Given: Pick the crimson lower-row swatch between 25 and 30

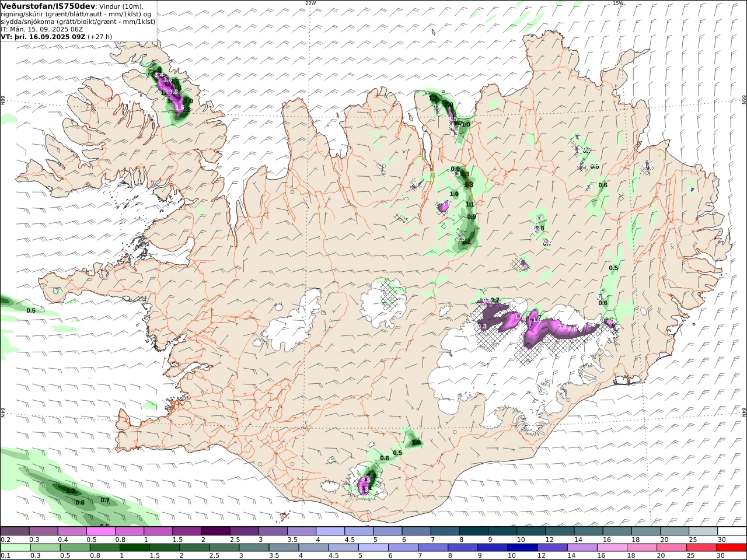Looking at the screenshot, I should point(702,548).
